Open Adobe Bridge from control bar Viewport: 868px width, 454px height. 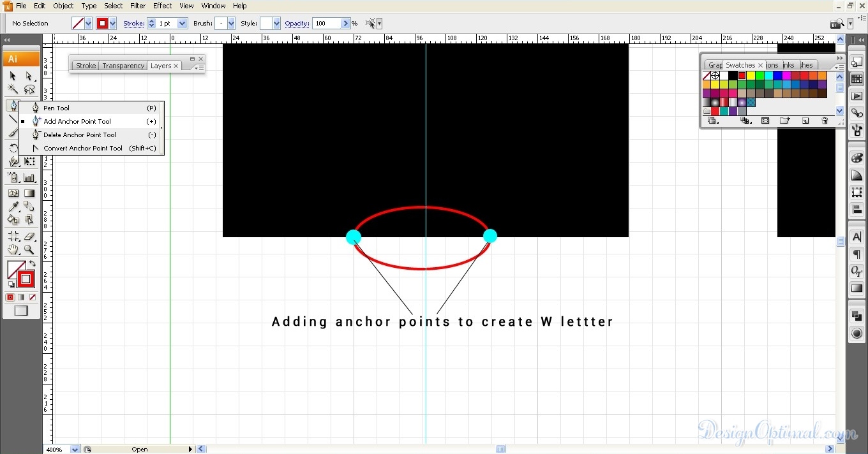(837, 24)
